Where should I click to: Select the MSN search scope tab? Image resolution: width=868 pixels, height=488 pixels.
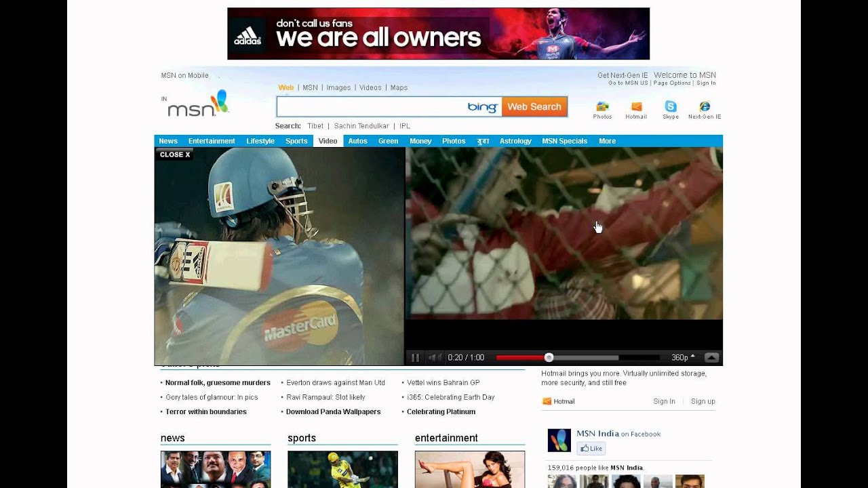click(x=310, y=87)
